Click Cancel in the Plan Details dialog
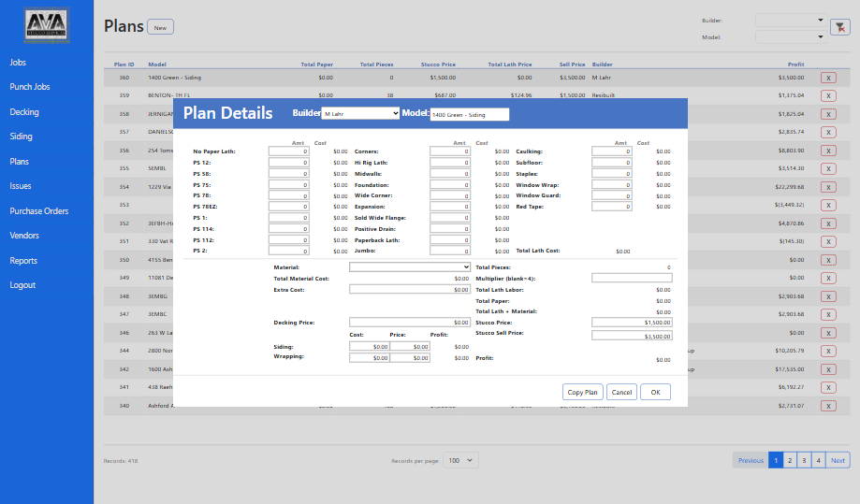Viewport: 860px width, 504px height. (x=621, y=392)
